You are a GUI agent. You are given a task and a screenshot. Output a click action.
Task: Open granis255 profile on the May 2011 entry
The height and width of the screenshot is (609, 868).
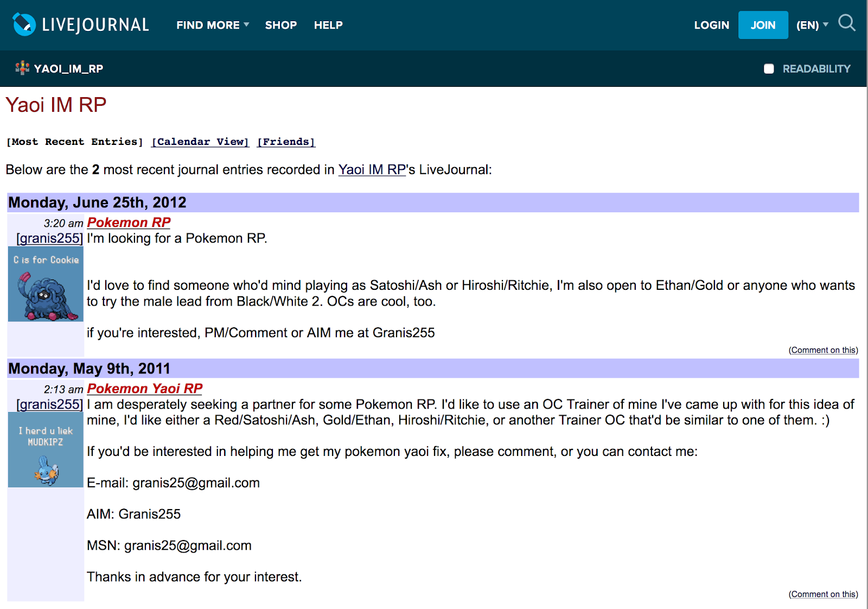pos(50,404)
